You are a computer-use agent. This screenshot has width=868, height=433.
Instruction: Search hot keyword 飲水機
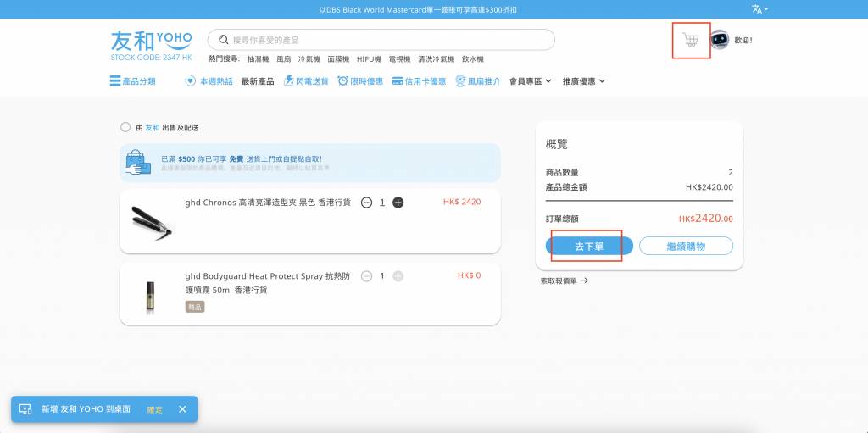point(473,59)
